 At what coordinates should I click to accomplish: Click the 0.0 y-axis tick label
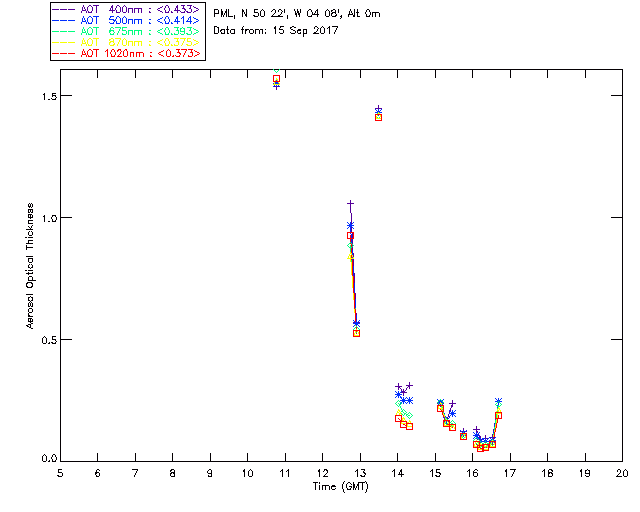point(49,459)
